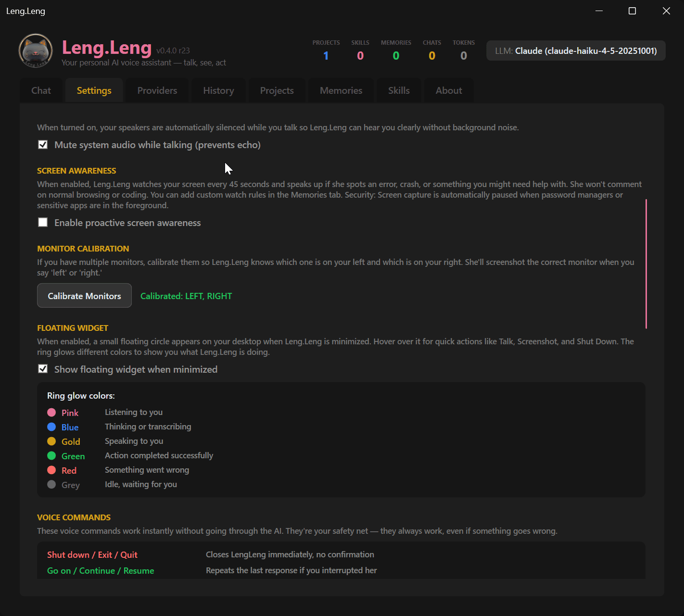The height and width of the screenshot is (616, 684).
Task: Uncheck Mute system audio while talking
Action: (x=43, y=145)
